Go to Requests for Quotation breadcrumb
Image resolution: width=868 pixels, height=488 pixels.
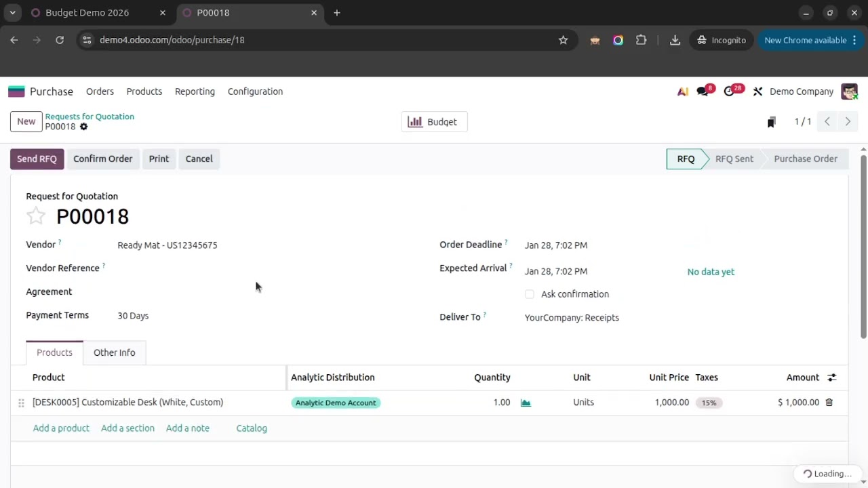pyautogui.click(x=90, y=117)
